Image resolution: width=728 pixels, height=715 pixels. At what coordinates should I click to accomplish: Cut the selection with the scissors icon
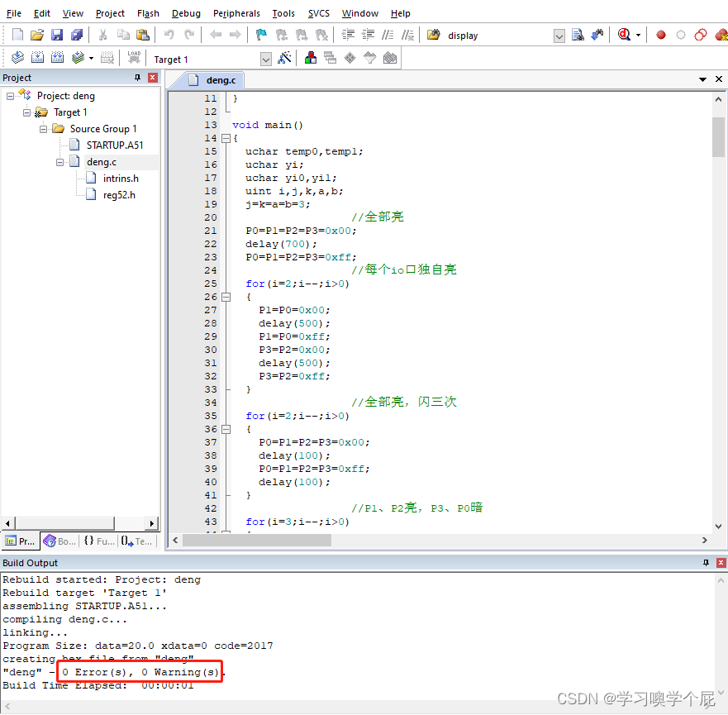point(103,35)
